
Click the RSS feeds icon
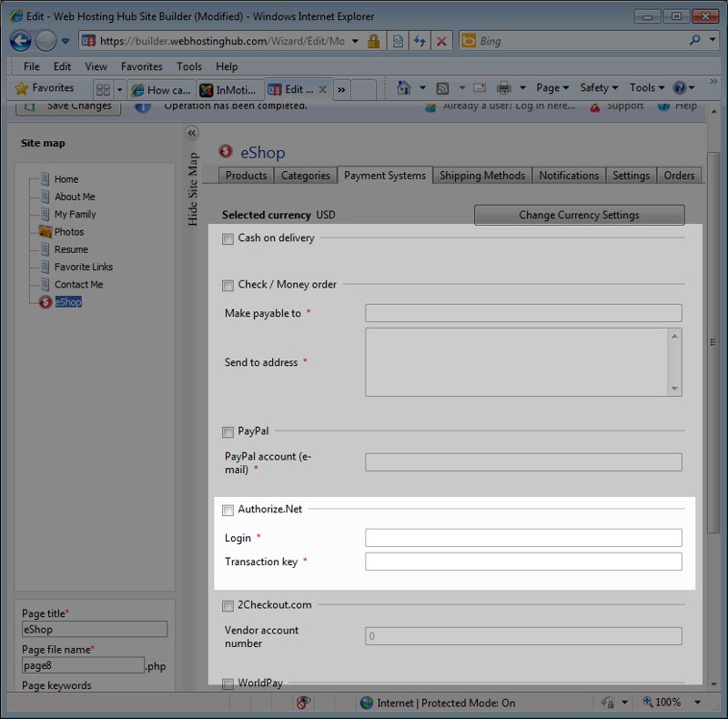tap(442, 88)
